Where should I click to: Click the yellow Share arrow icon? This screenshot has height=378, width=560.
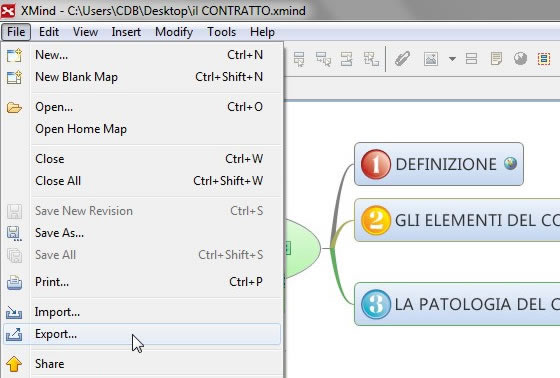[x=14, y=364]
